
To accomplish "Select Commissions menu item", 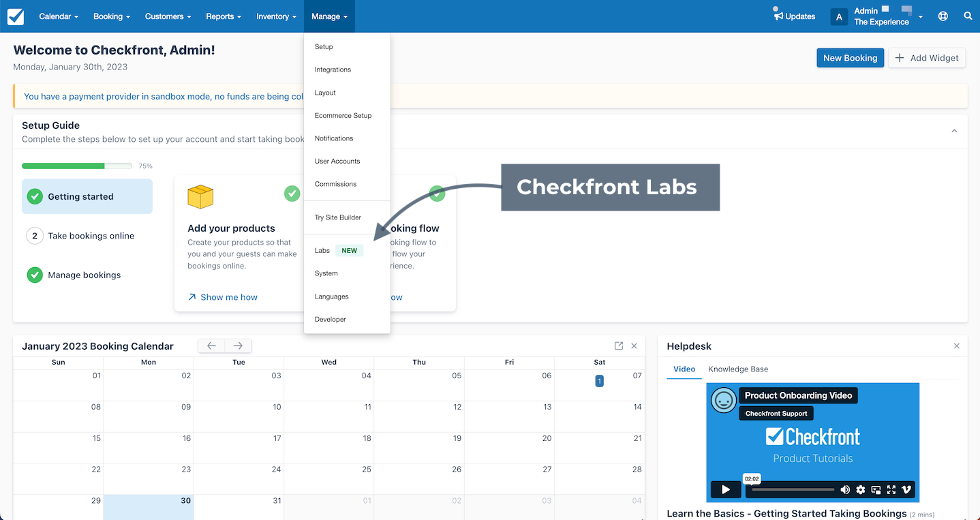I will 347,184.
